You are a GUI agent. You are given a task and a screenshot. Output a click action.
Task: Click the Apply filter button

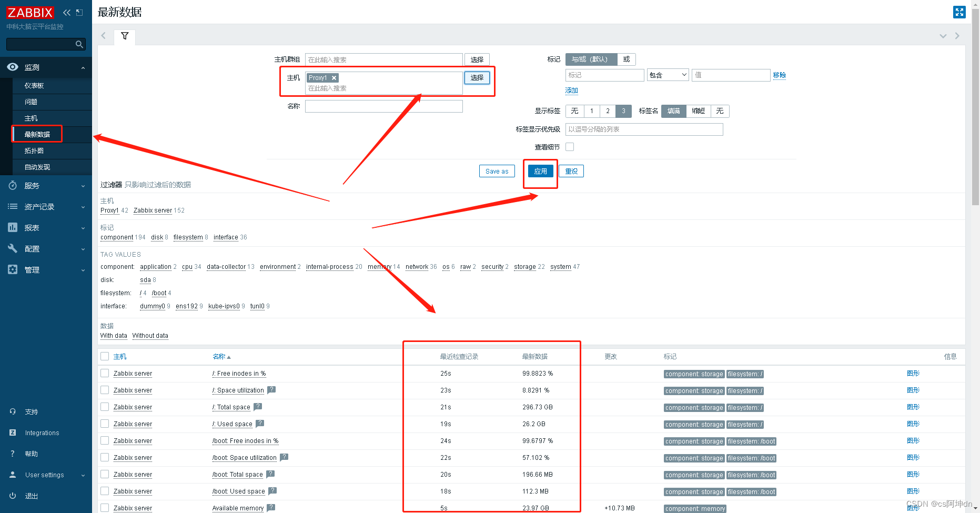[541, 171]
